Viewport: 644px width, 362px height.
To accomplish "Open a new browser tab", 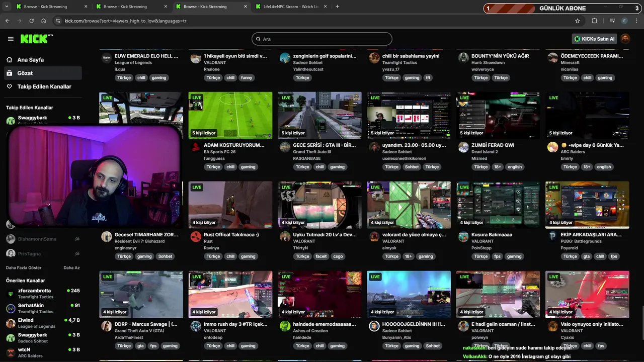I will click(x=337, y=7).
